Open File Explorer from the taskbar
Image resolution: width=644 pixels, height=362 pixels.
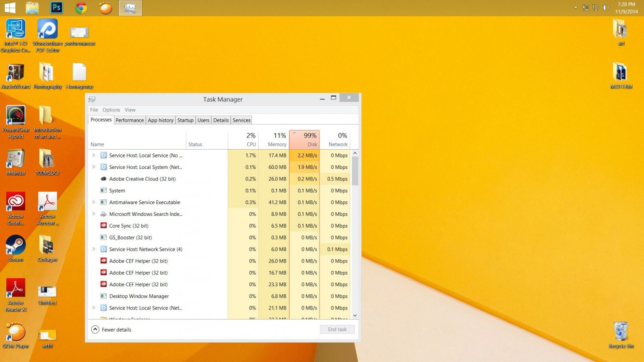point(32,8)
